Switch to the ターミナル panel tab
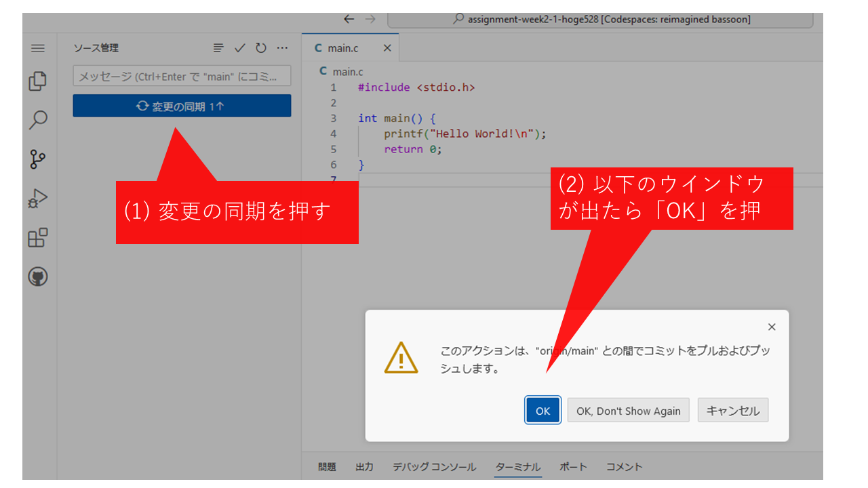This screenshot has height=488, width=868. pyautogui.click(x=518, y=467)
